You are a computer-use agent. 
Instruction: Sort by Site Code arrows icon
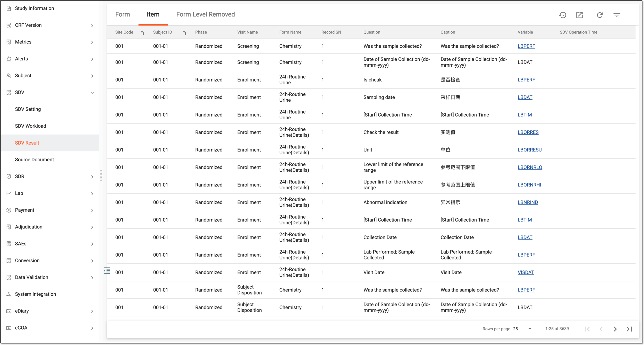(x=143, y=32)
